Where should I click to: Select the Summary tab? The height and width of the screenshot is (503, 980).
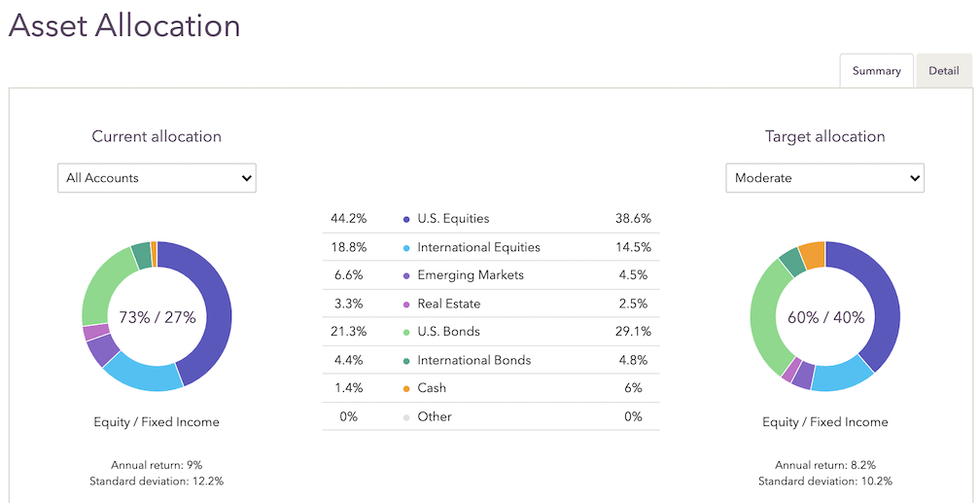click(x=876, y=71)
